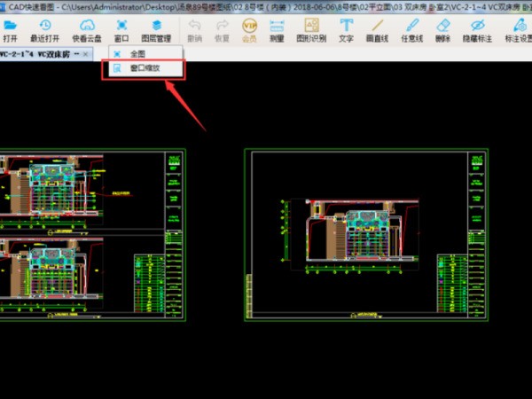Click the 恢复 redo arrow

click(x=222, y=30)
